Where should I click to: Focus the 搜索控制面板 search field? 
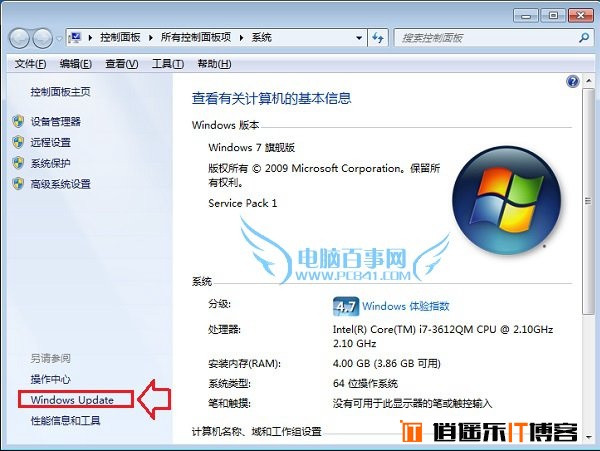[x=486, y=38]
